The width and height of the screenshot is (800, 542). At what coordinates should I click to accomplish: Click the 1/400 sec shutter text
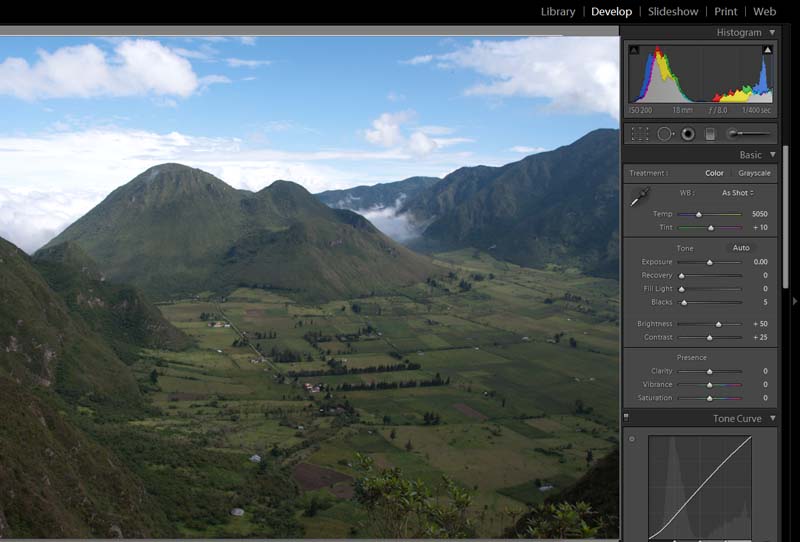coord(757,110)
